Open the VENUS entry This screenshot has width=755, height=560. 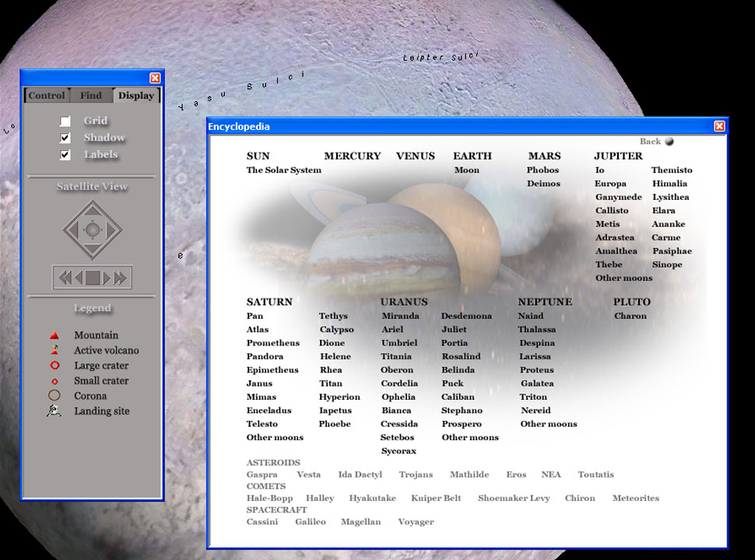point(416,156)
